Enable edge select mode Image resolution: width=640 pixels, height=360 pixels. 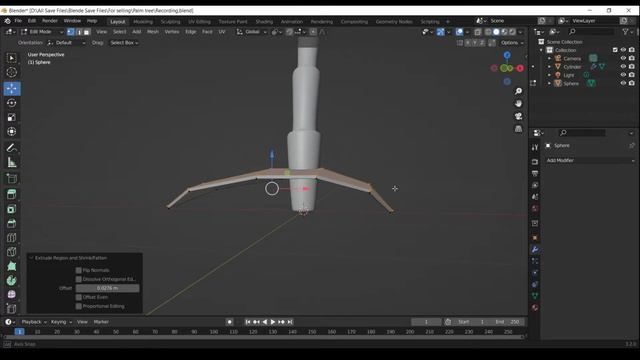(79, 32)
